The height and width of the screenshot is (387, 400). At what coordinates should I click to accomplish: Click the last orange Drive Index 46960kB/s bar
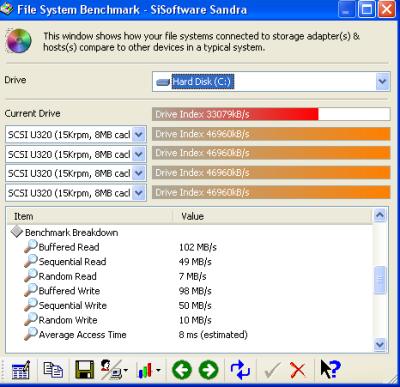point(271,192)
